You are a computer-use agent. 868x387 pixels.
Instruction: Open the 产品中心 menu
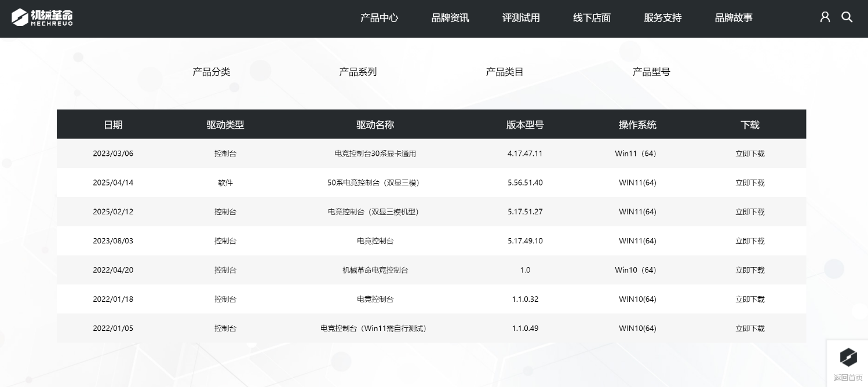pos(379,18)
